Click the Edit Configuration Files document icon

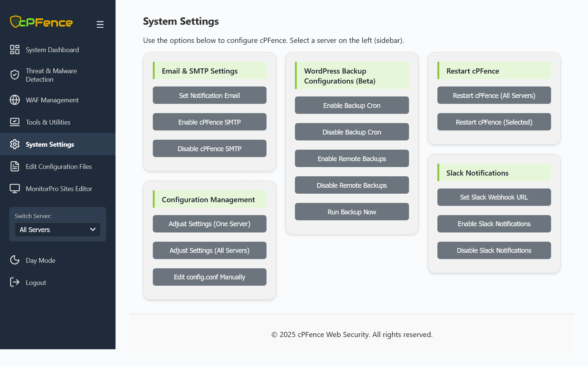click(15, 166)
